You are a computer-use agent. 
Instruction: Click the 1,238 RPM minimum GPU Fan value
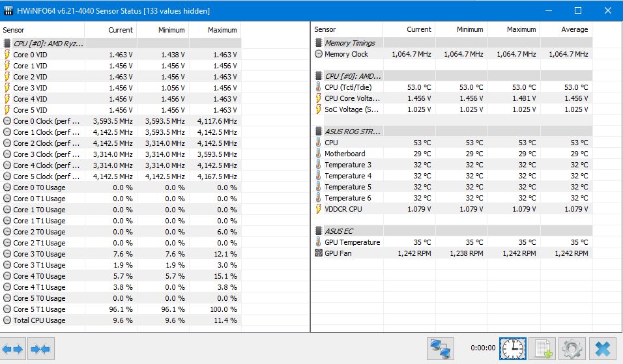click(x=467, y=253)
